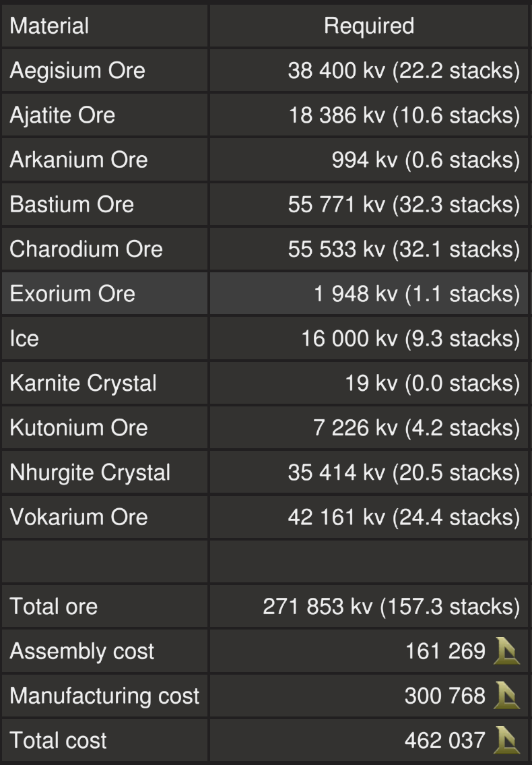532x765 pixels.
Task: Select the Ajatite Ore material name
Action: (63, 115)
